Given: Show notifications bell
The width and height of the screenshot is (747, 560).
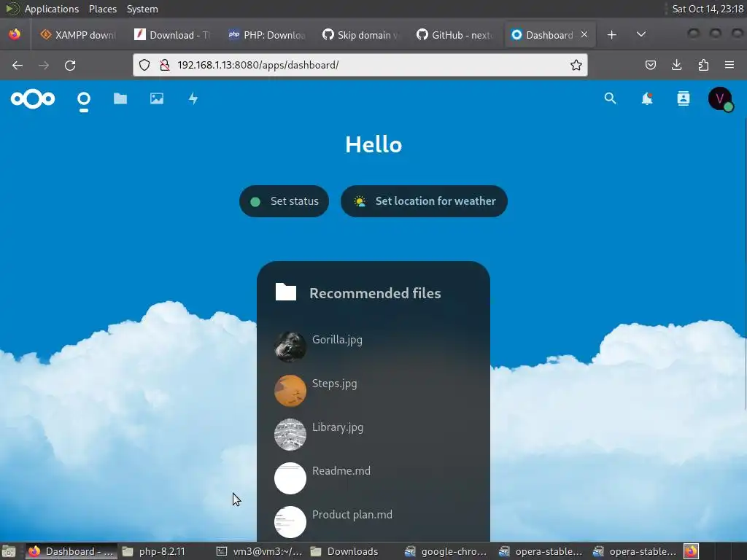Looking at the screenshot, I should pyautogui.click(x=647, y=98).
